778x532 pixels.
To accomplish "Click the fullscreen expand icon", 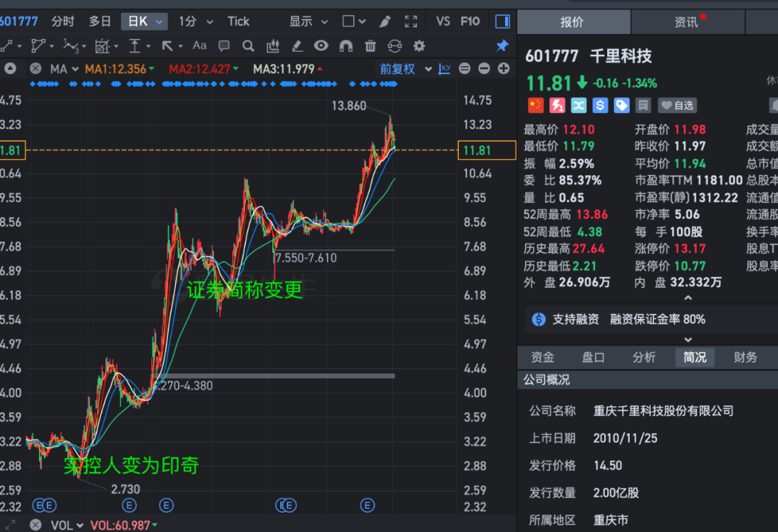I will 411,22.
